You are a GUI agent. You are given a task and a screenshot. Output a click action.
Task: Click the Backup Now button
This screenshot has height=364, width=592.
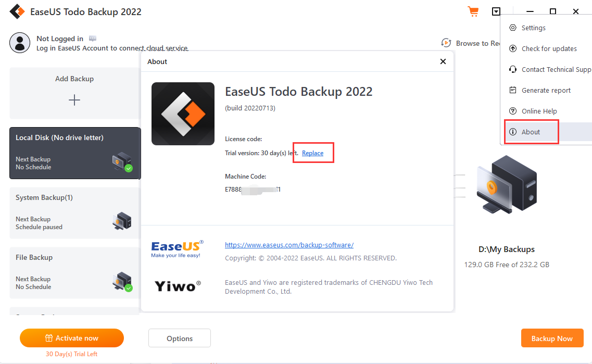point(552,338)
